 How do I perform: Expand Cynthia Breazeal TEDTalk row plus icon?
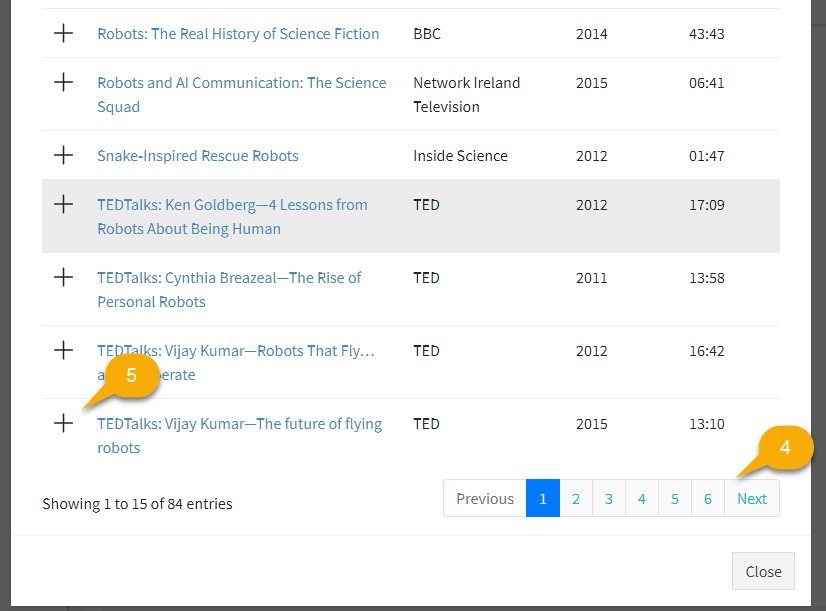coord(63,277)
